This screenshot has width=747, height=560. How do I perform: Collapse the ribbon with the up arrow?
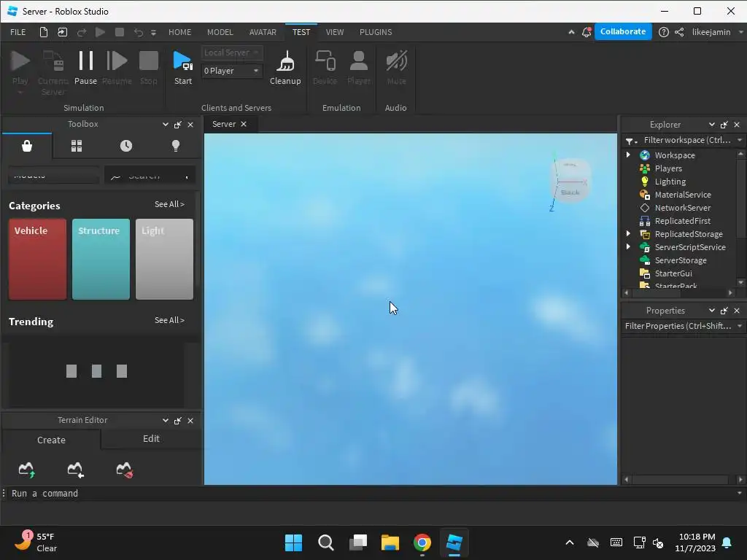(571, 32)
